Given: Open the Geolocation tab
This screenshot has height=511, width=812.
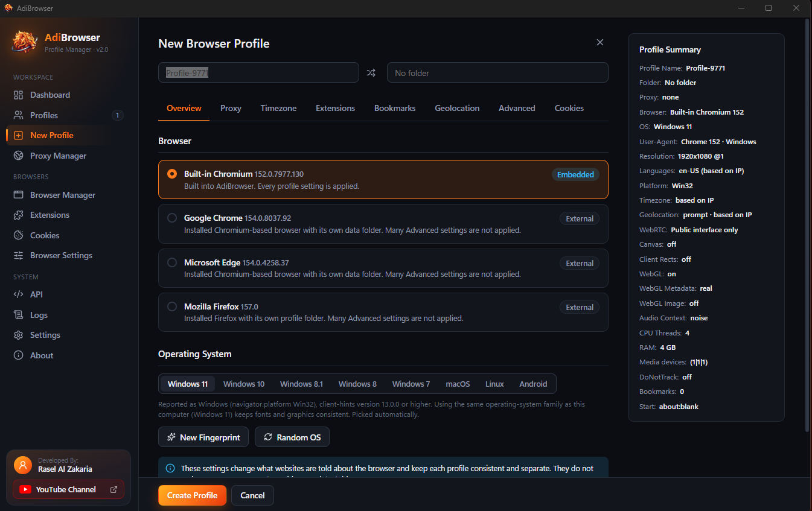Looking at the screenshot, I should [x=457, y=108].
